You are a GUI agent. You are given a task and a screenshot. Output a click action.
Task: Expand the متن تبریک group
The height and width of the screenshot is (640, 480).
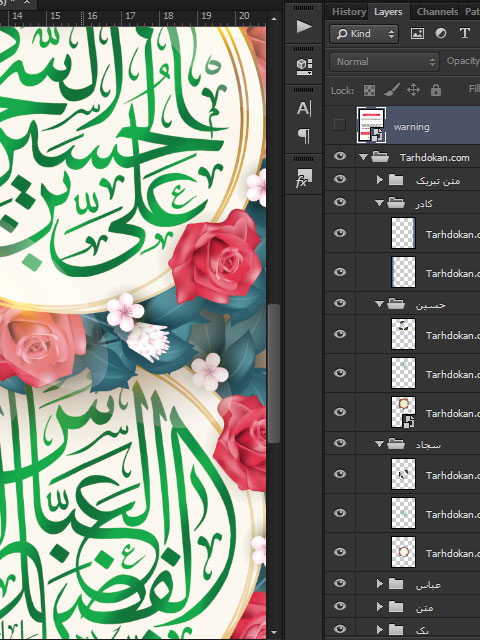tap(380, 180)
